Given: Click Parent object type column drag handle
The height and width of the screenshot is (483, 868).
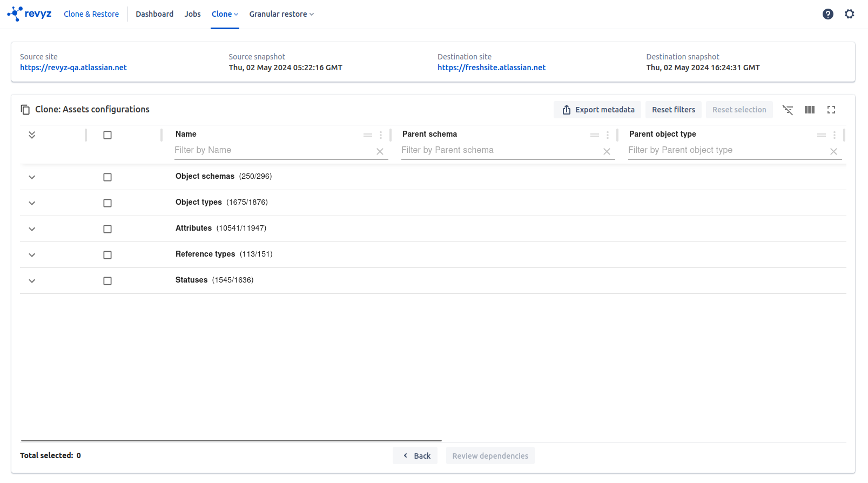Looking at the screenshot, I should 822,135.
